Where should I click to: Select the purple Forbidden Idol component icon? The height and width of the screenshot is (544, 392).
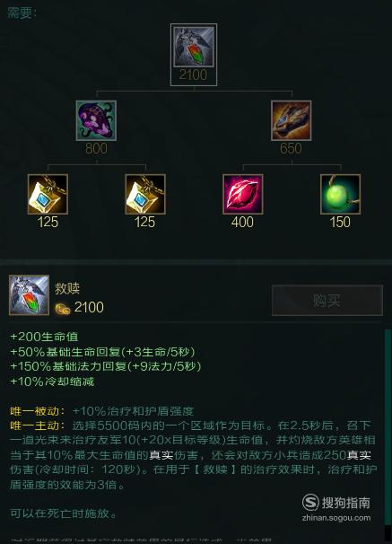96,120
